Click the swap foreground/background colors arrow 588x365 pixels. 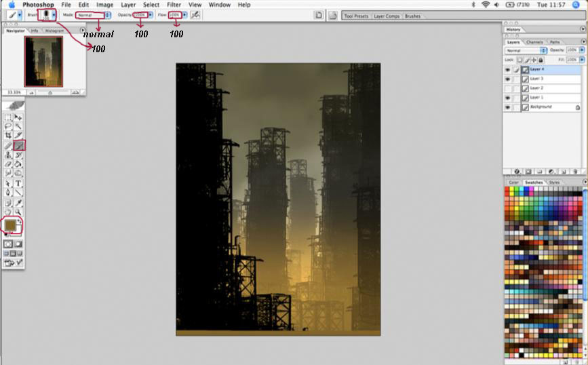[x=20, y=221]
